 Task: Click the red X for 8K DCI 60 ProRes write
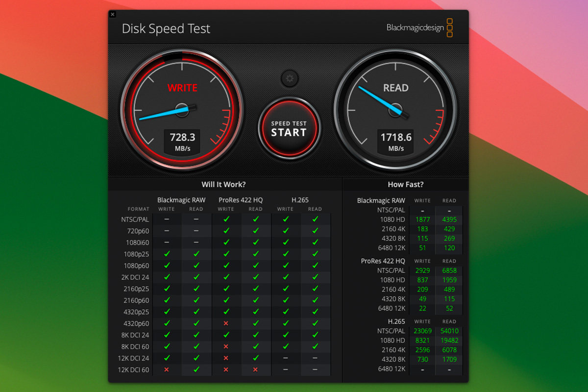(x=226, y=346)
